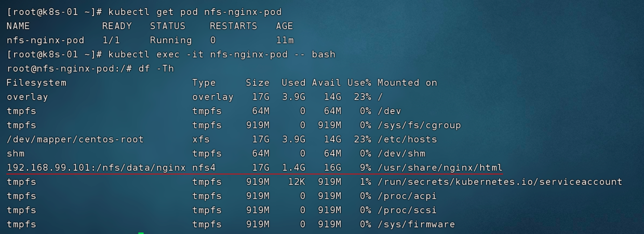Click the '/run/secrets/kubernetes.io/serviceaccount' mount path
644x234 pixels.
point(500,182)
